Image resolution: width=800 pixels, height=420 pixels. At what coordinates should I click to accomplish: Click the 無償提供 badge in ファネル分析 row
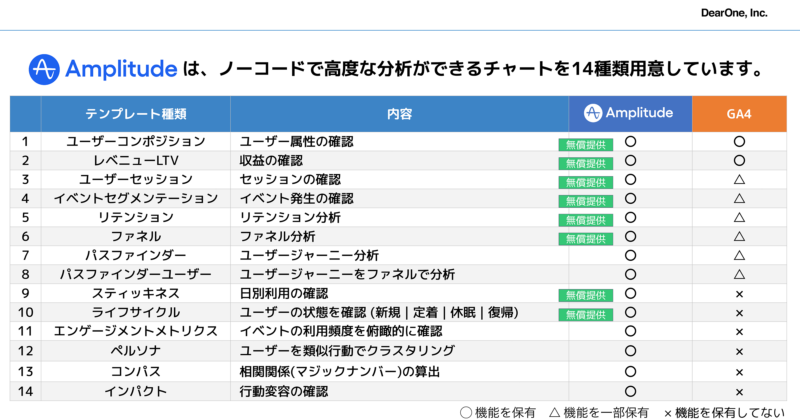(x=586, y=239)
